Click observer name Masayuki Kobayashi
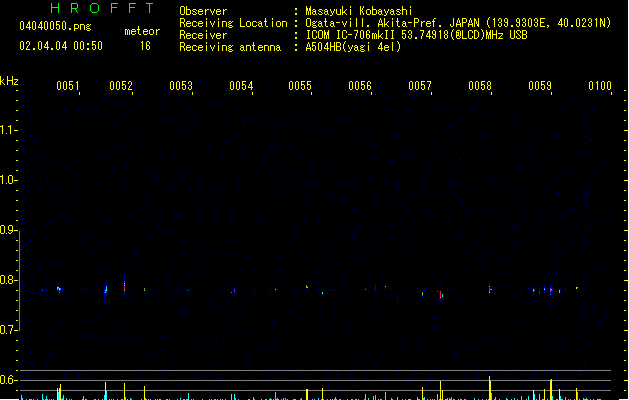629x400 pixels. (x=359, y=11)
